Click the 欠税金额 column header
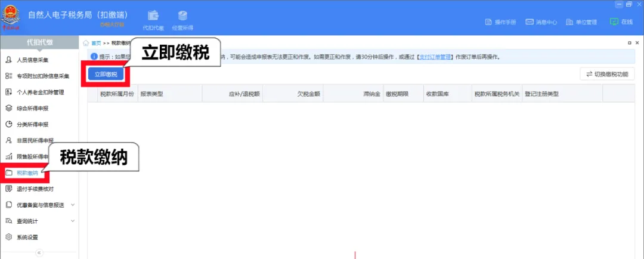The image size is (644, 259). click(293, 94)
